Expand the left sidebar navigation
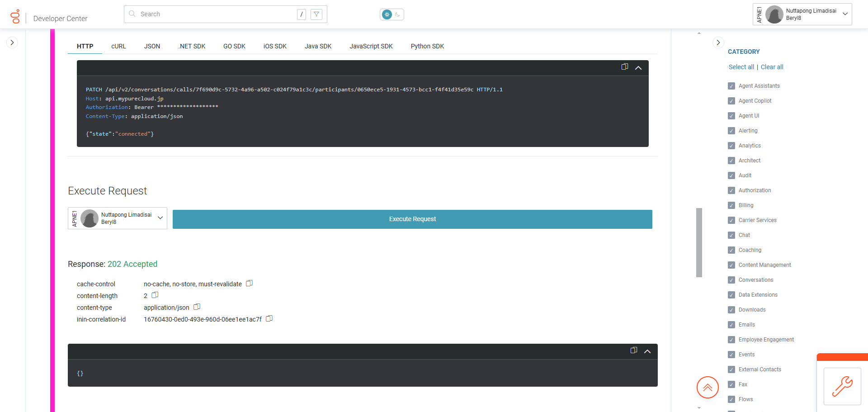 12,42
